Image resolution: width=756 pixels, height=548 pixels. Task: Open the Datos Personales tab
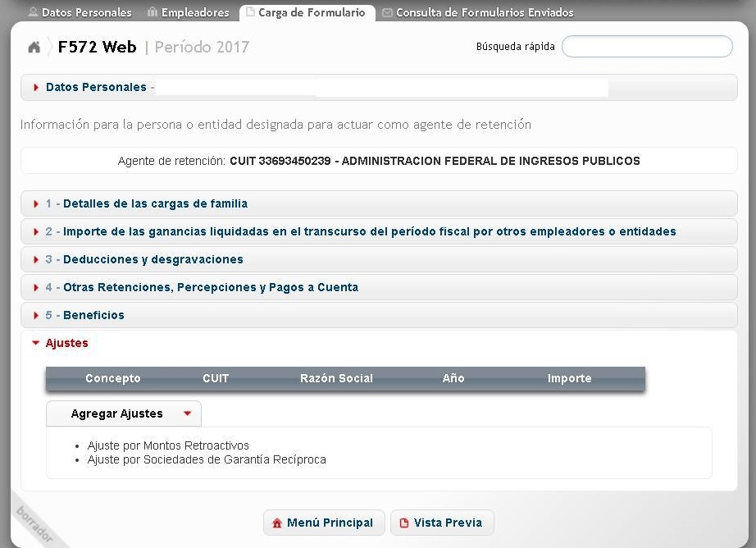pyautogui.click(x=80, y=12)
